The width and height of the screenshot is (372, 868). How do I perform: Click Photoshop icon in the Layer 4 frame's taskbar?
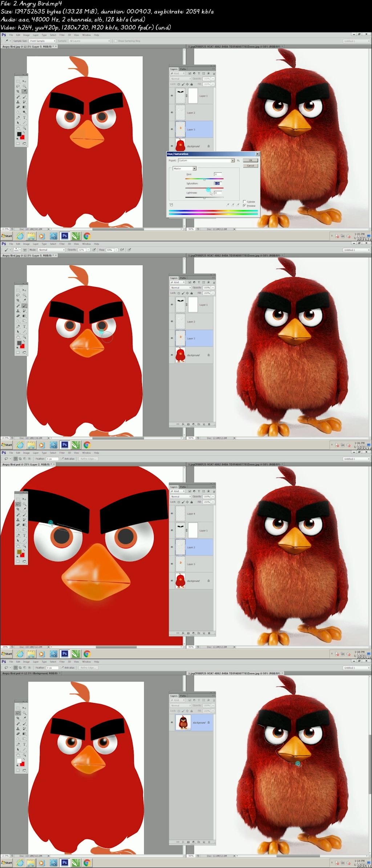coord(65,654)
